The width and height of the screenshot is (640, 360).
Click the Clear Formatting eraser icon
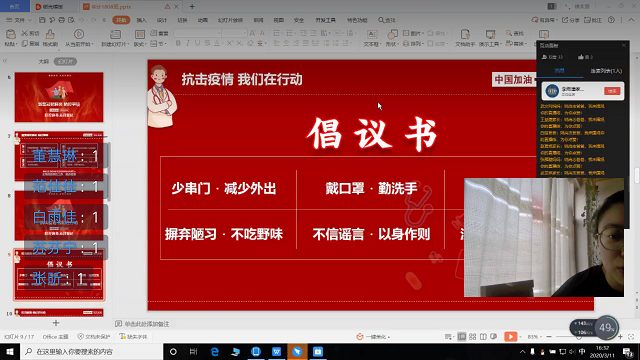[250, 43]
